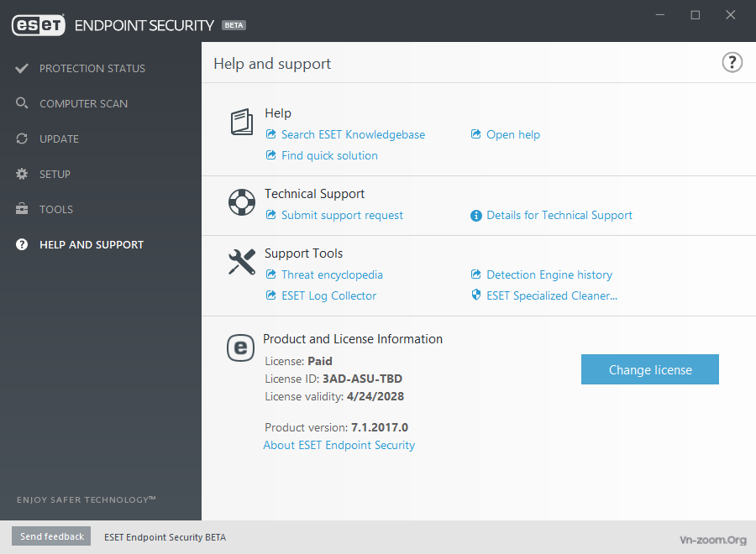
Task: Click the Tools briefcase icon
Action: [x=22, y=209]
